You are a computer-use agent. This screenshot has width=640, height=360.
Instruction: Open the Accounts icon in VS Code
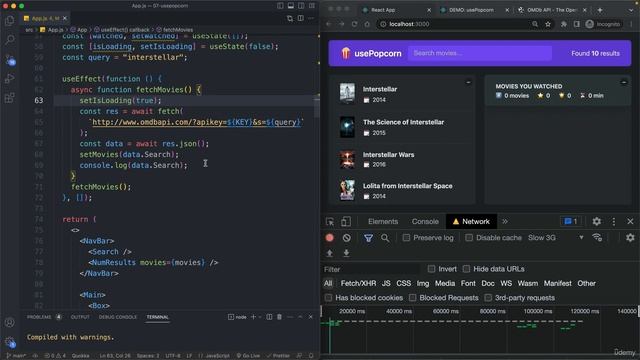point(10,322)
